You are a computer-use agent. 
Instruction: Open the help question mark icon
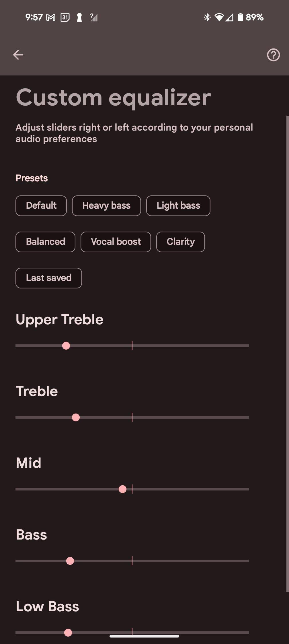point(273,55)
